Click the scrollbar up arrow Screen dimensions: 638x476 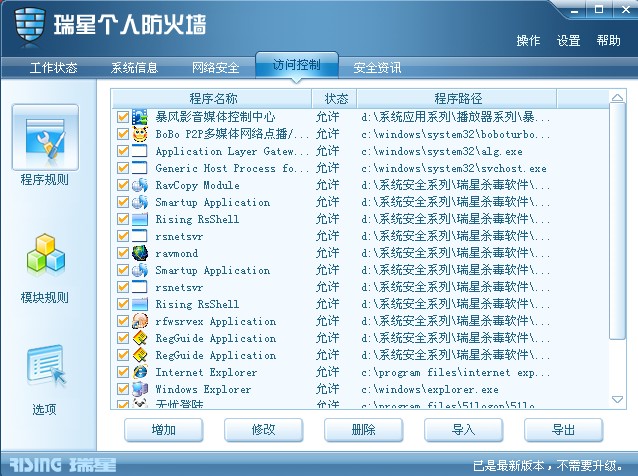click(x=617, y=97)
